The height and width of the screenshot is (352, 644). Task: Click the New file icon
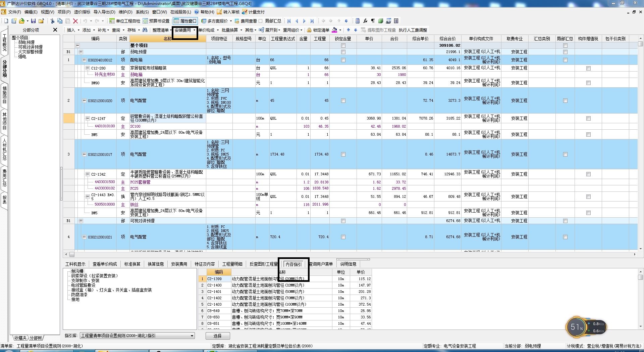pos(6,21)
